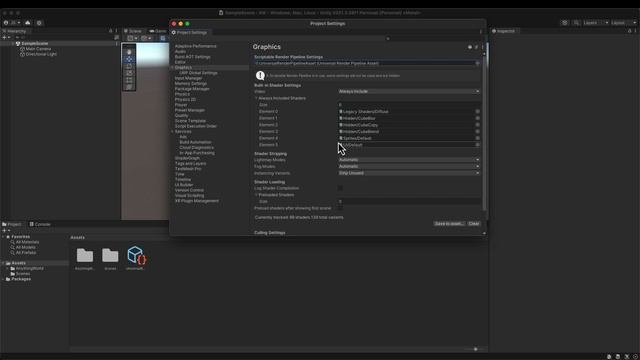The width and height of the screenshot is (640, 360).
Task: Open Tags and Layers settings category
Action: point(190,164)
